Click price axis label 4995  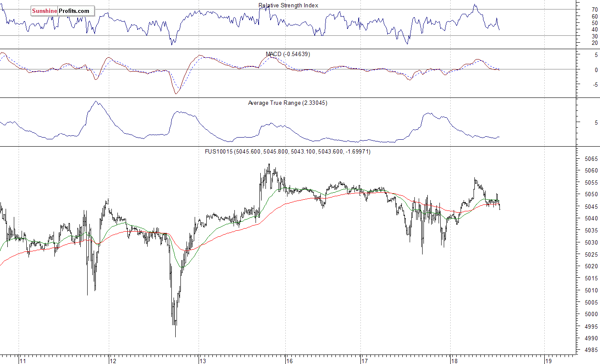pos(591,326)
